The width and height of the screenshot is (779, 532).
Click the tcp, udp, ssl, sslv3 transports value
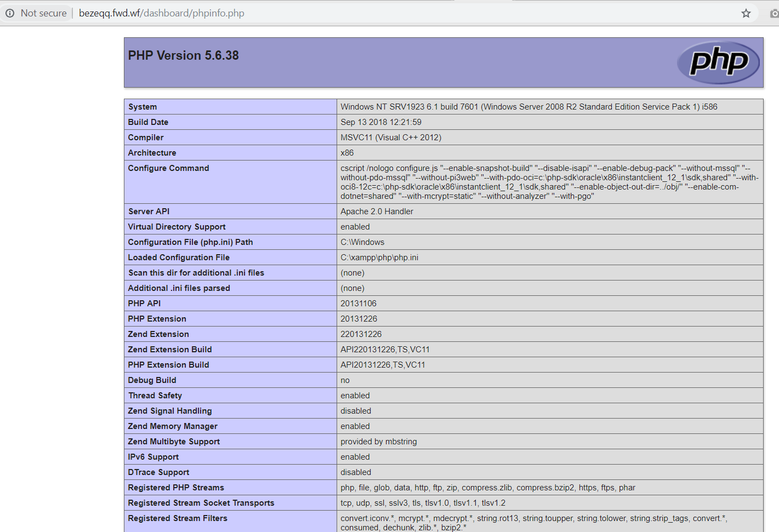point(423,503)
